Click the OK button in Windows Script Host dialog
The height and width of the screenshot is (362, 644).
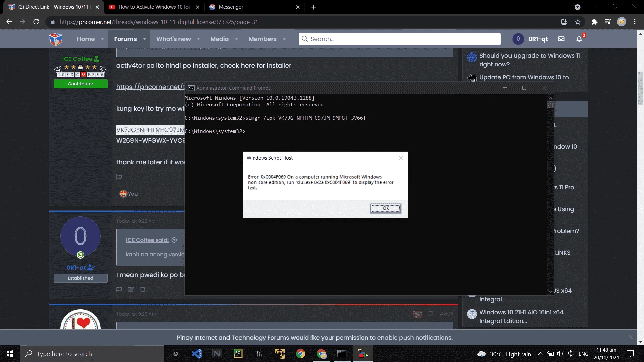pyautogui.click(x=386, y=208)
